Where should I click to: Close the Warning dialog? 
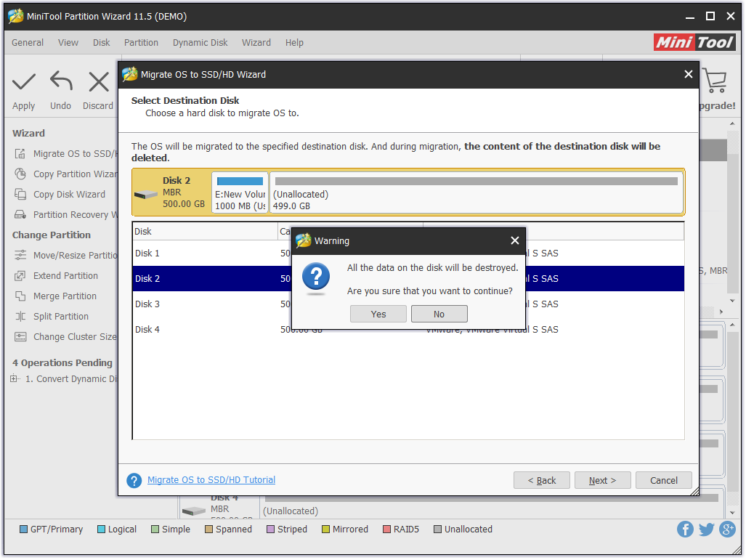click(515, 240)
